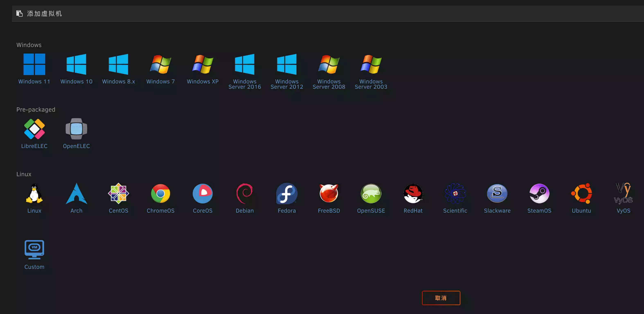Image resolution: width=644 pixels, height=314 pixels.
Task: Select Windows Server 2016 template
Action: 244,64
